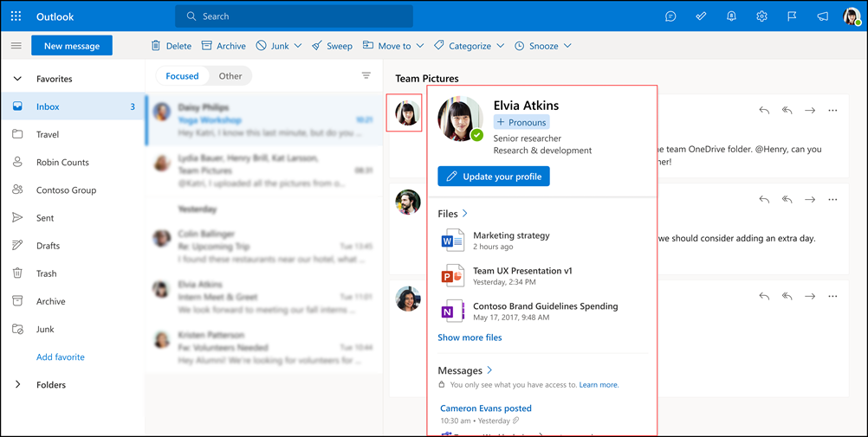Viewport: 868px width, 437px height.
Task: Expand the Files section arrow
Action: pos(464,213)
